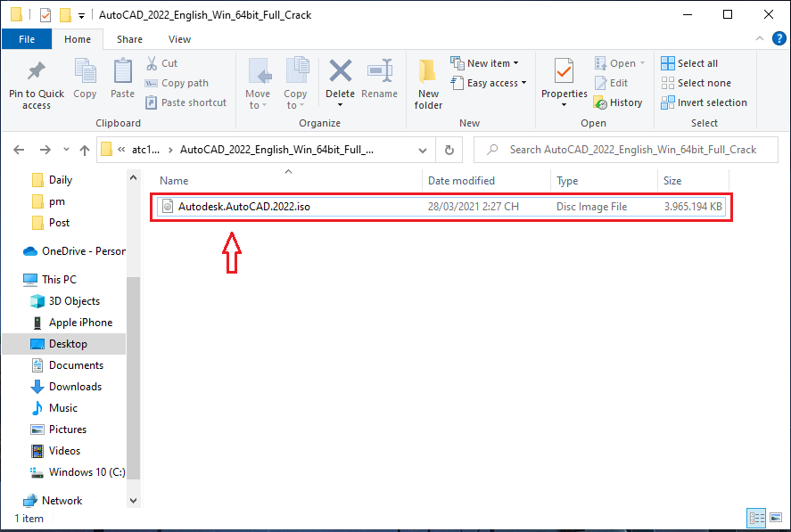791x532 pixels.
Task: Open the Easy access dropdown
Action: point(489,83)
